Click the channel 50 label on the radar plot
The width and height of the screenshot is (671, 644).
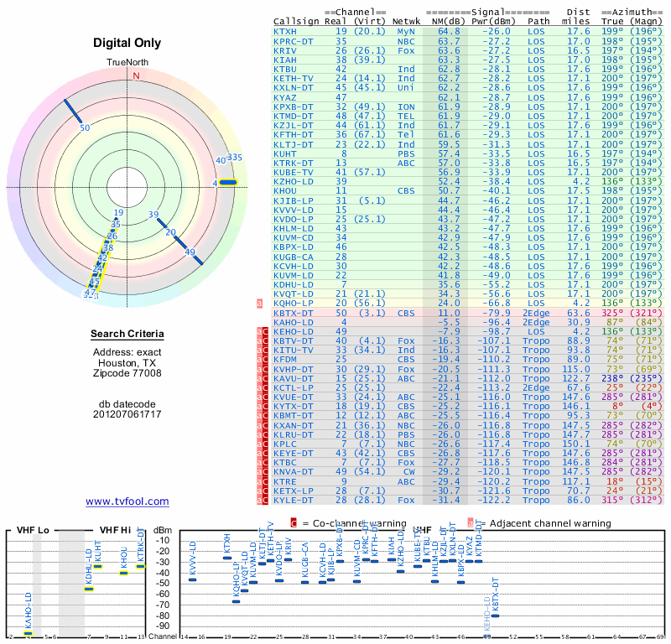[85, 127]
